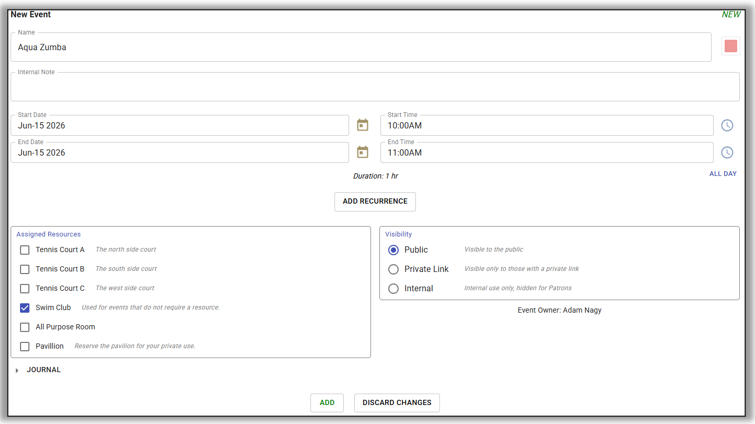
Task: Click the pink event color swatch
Action: point(731,47)
